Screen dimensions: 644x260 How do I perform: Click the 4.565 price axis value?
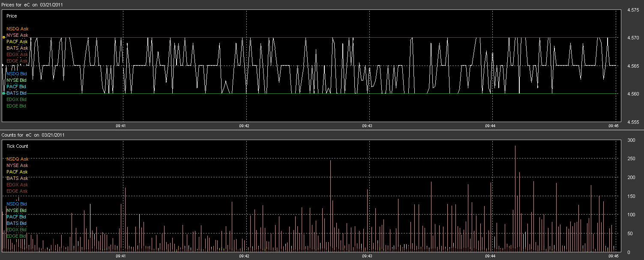[x=633, y=66]
